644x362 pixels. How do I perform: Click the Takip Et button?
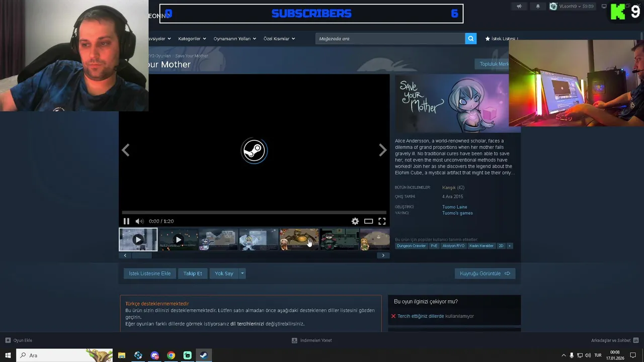[x=193, y=274]
